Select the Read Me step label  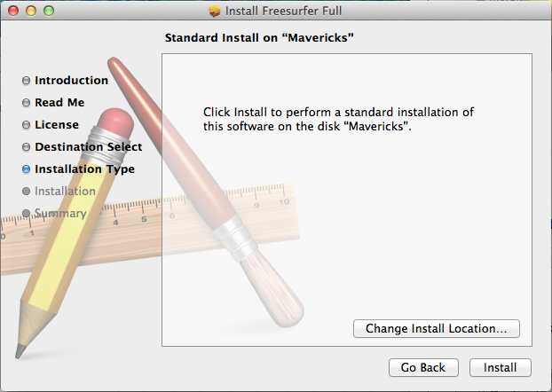(59, 103)
